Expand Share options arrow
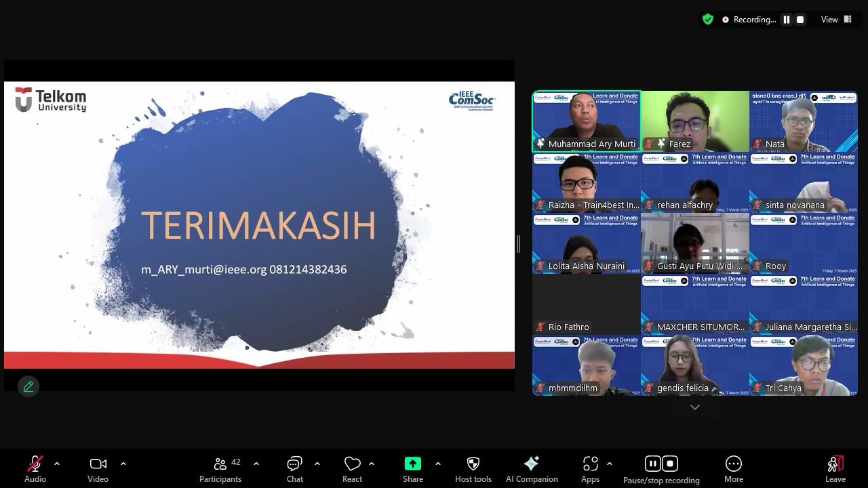 pyautogui.click(x=438, y=464)
